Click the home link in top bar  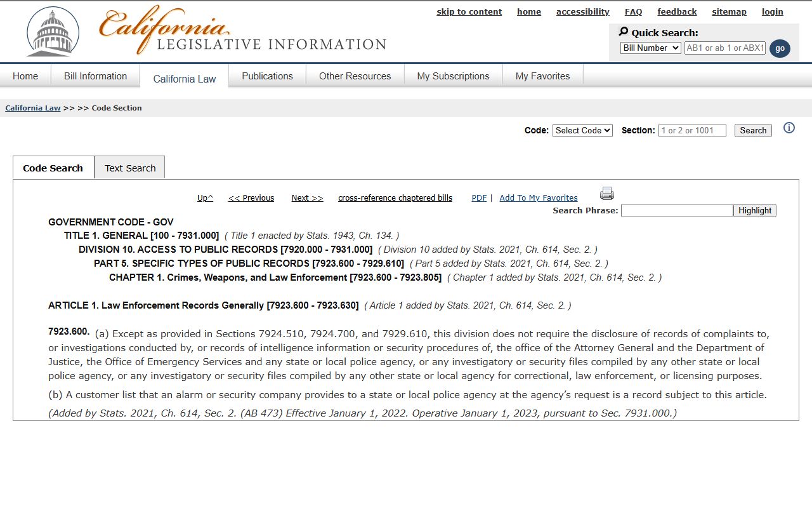529,11
